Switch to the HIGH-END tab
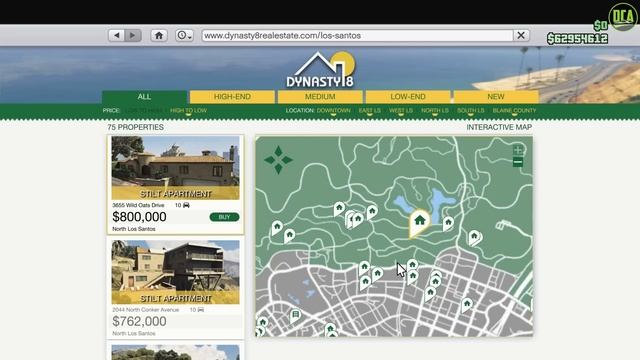 click(x=232, y=97)
